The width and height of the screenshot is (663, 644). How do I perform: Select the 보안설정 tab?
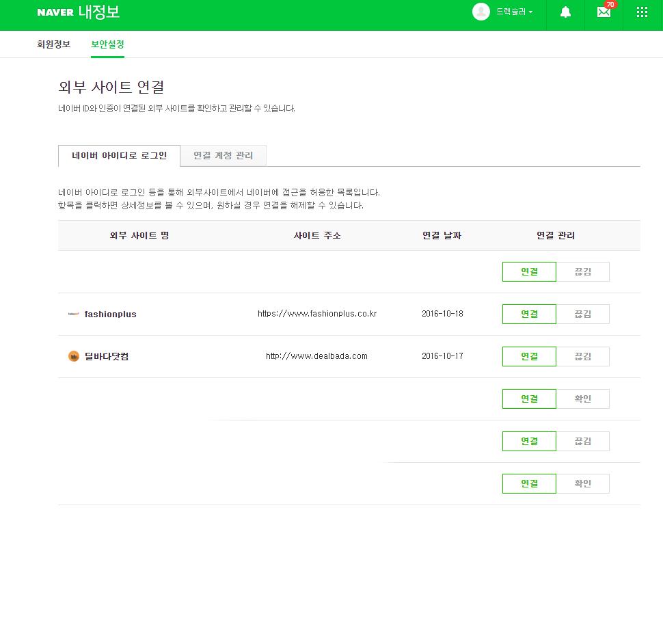pos(107,44)
